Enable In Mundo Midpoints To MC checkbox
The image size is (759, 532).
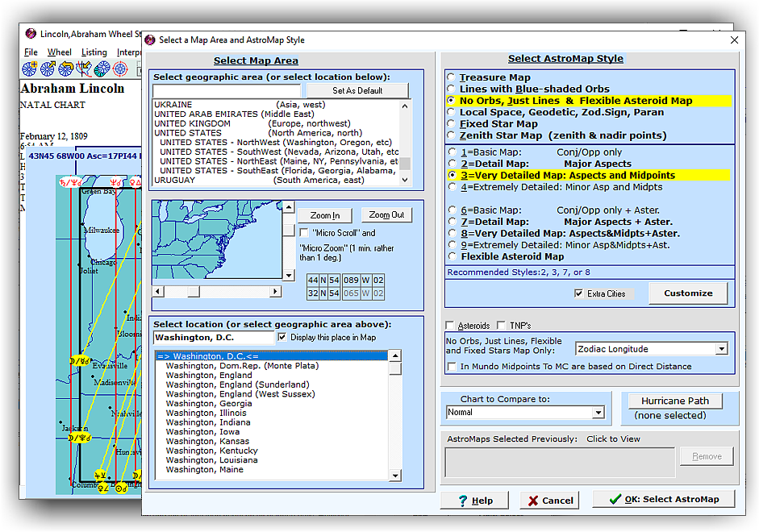click(x=452, y=367)
